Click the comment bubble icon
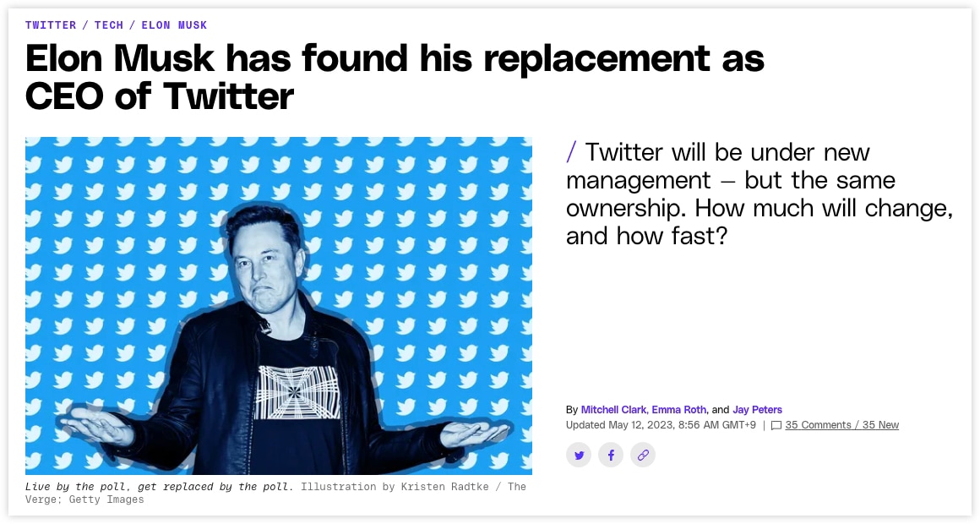980x524 pixels. tap(776, 425)
